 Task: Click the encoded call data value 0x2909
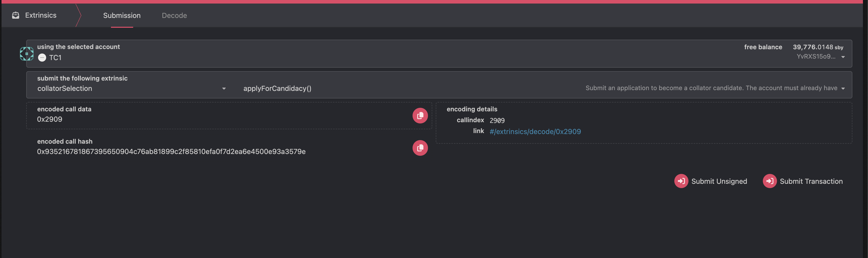(49, 119)
